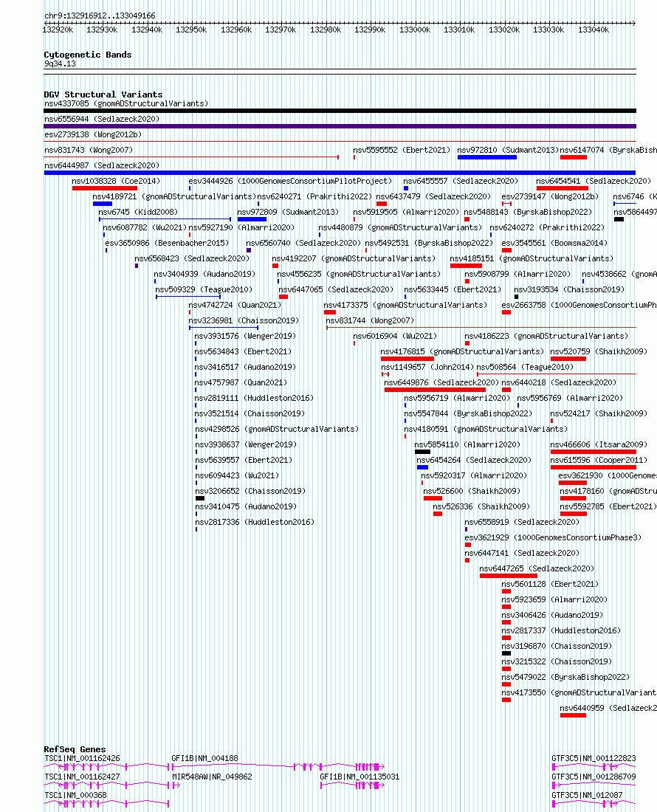Viewport: 657px width, 812px height.
Task: Open variant nsv6556944 (Sedlazeck2020) label
Action: tap(102, 119)
